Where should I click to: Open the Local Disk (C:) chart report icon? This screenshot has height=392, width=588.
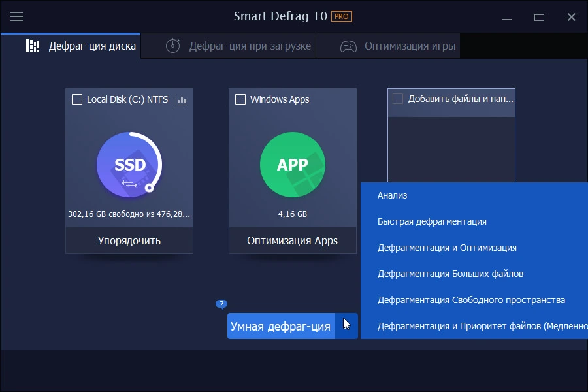tap(181, 100)
